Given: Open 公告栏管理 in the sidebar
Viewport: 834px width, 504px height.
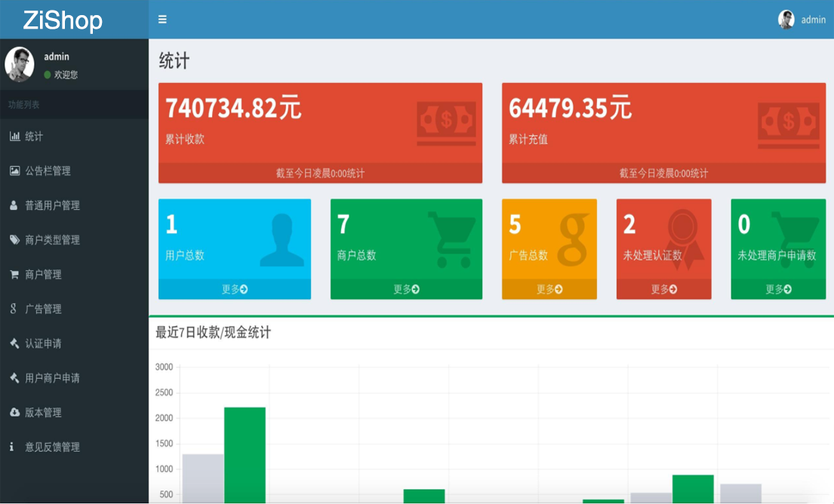Looking at the screenshot, I should pyautogui.click(x=74, y=171).
